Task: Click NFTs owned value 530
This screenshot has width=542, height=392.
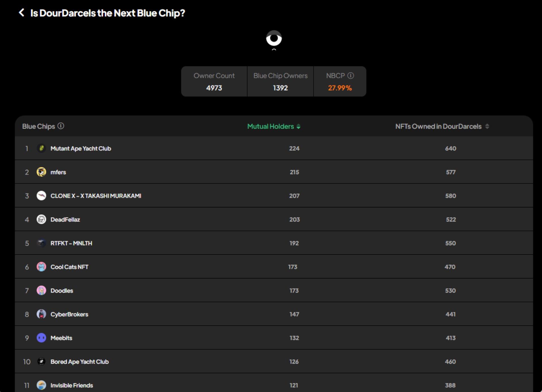Action: point(450,291)
